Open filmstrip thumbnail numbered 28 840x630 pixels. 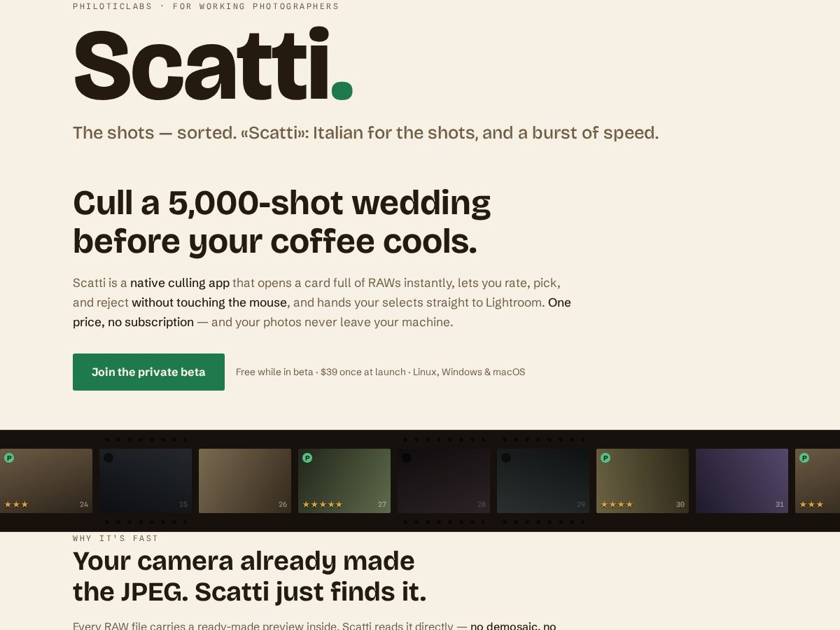click(444, 481)
